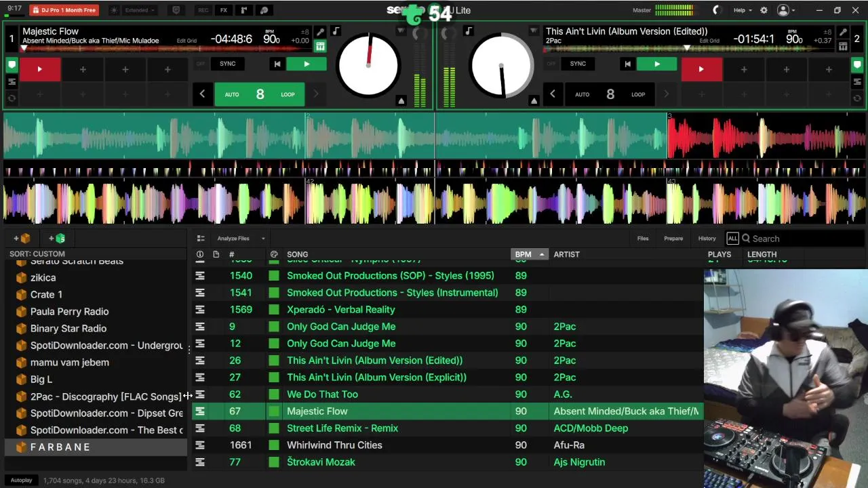This screenshot has height=488, width=868.
Task: Click deck 1 musical note icon
Action: [336, 31]
